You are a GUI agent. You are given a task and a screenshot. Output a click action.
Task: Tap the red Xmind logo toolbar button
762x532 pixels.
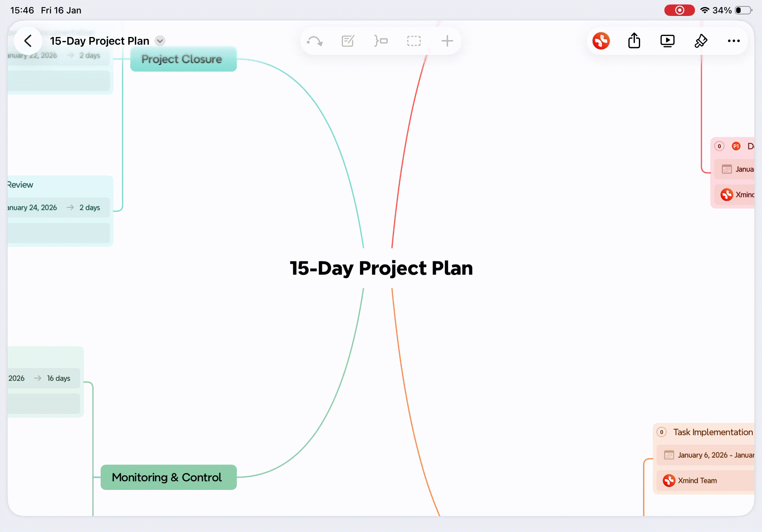click(601, 41)
